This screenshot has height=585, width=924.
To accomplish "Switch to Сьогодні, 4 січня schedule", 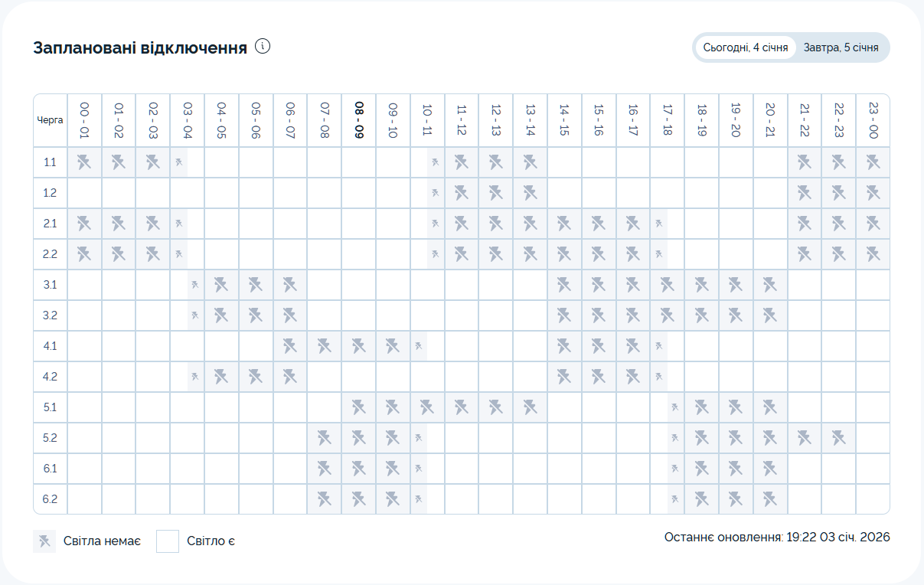I will click(x=745, y=47).
